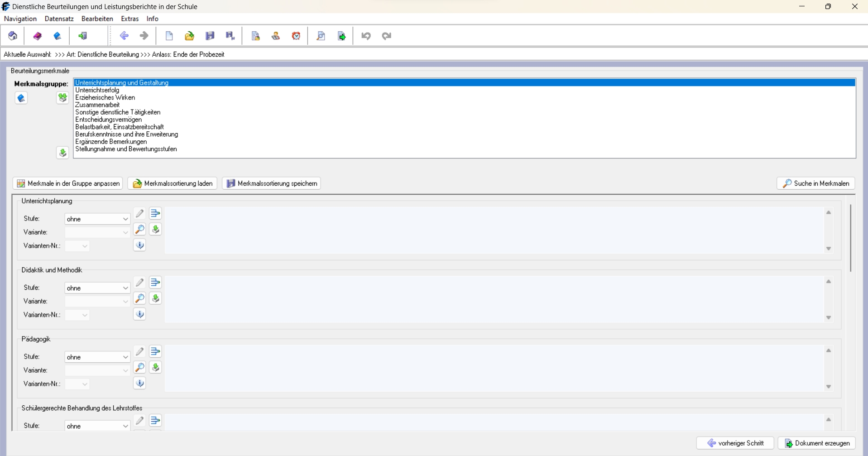Viewport: 868px width, 456px height.
Task: Open Stufe dropdown in Unterrichtsplanung section
Action: [x=97, y=219]
